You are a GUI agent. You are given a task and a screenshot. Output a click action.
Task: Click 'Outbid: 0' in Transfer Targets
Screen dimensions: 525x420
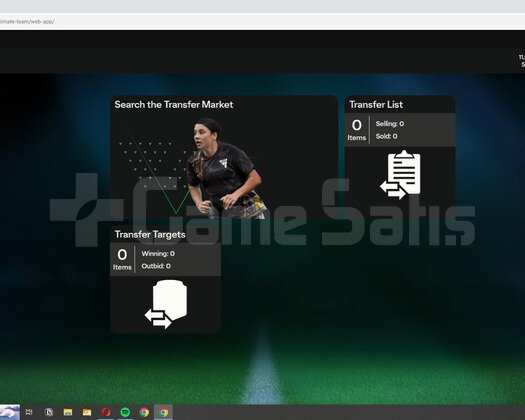156,266
